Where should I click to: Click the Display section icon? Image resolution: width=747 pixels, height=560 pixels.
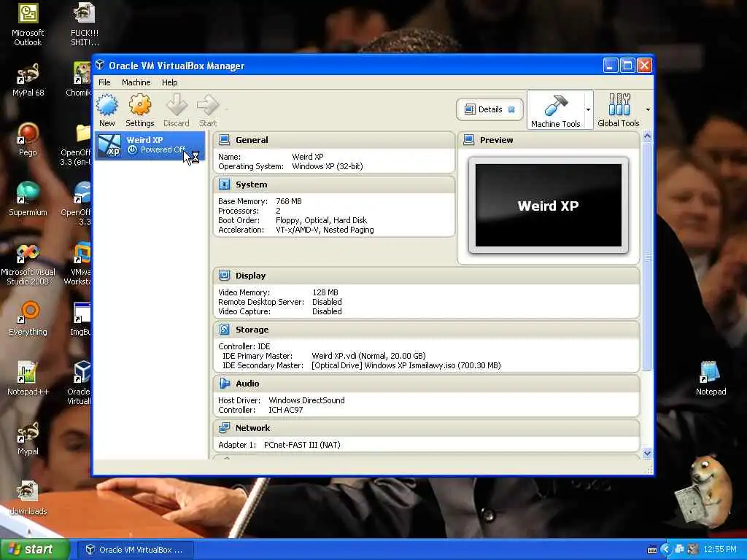coord(224,275)
